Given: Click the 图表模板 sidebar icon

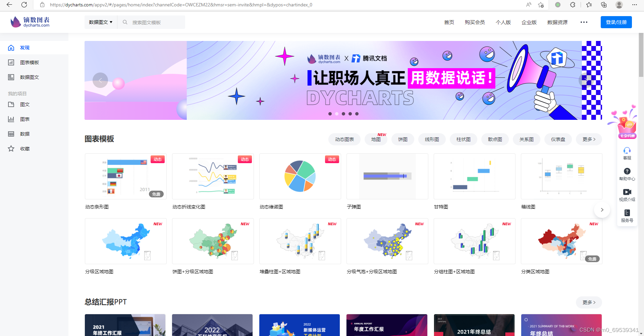Looking at the screenshot, I should [x=11, y=62].
